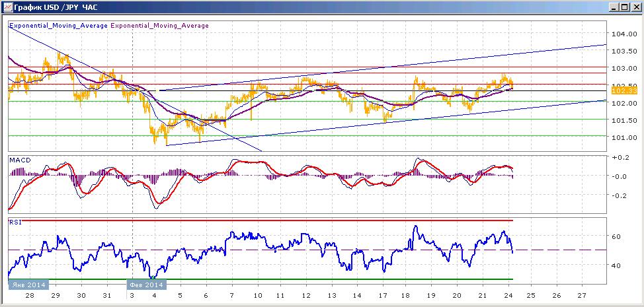This screenshot has width=644, height=307.
Task: Click the first Exponential_Moving_Average legend label
Action: click(x=59, y=25)
